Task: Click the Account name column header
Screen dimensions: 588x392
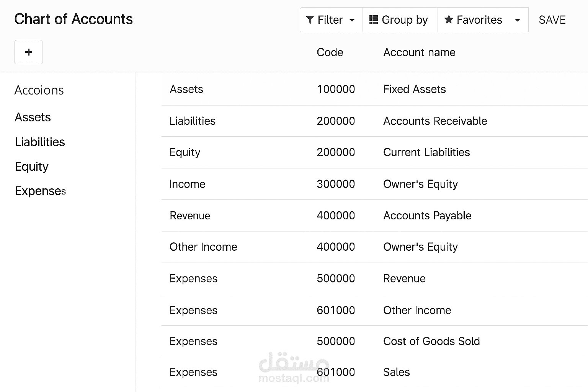Action: (x=419, y=52)
